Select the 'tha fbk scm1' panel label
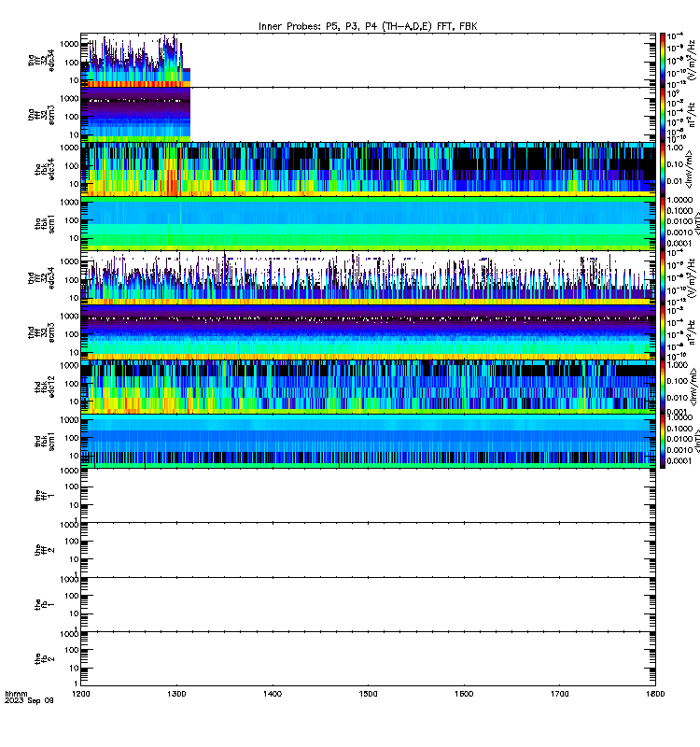Image resolution: width=700 pixels, height=747 pixels. click(x=45, y=223)
